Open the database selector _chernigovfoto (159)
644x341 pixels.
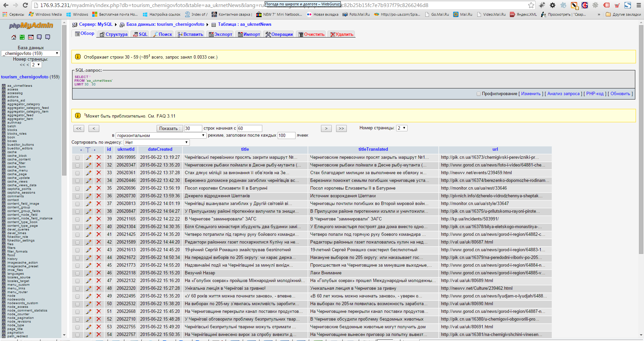31,53
